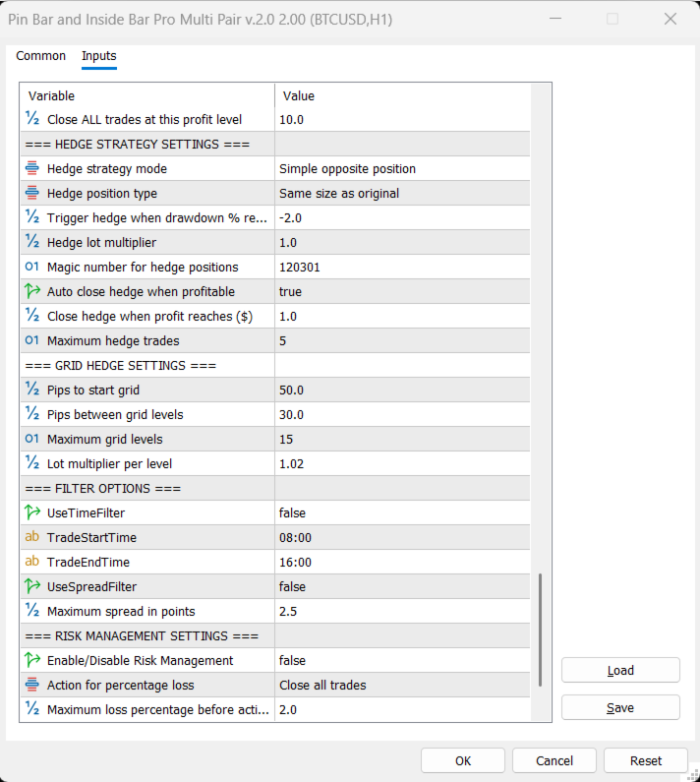Click the icon beside Hedge lot multiplier
This screenshot has width=700, height=782.
(x=31, y=243)
